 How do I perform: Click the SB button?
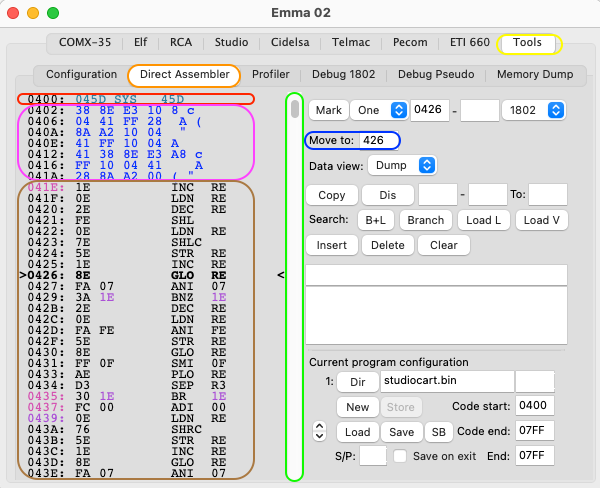[439, 432]
